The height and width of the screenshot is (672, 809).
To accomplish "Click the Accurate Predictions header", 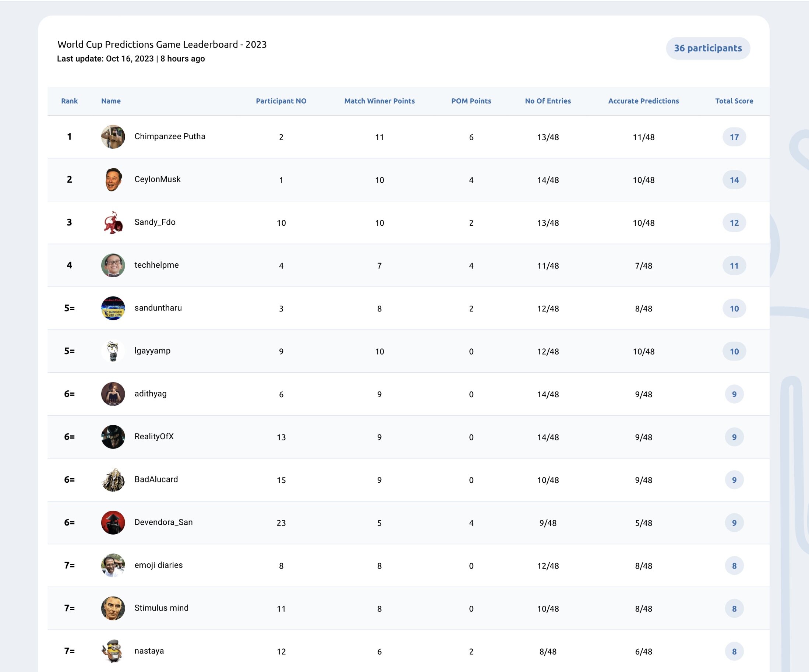I will [x=643, y=101].
